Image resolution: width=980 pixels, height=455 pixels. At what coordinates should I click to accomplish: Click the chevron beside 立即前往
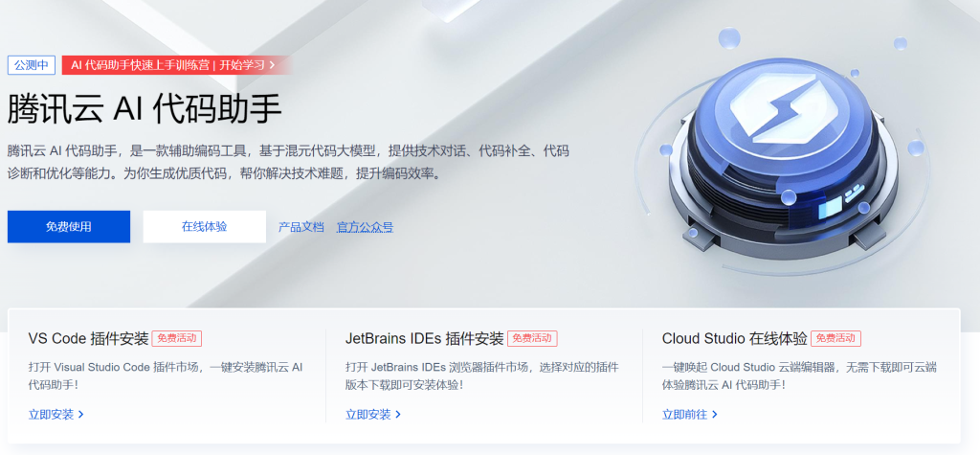[715, 415]
